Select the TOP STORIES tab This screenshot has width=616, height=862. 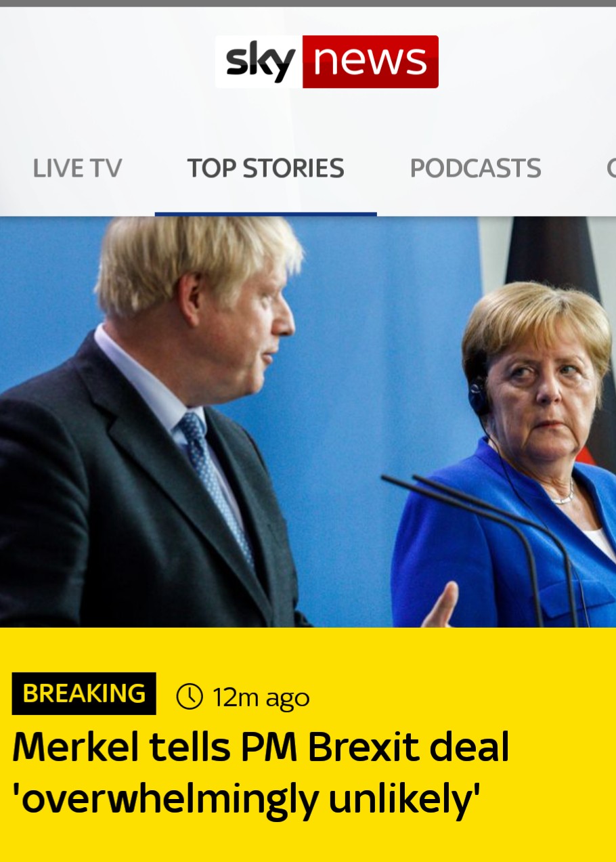[x=265, y=168]
